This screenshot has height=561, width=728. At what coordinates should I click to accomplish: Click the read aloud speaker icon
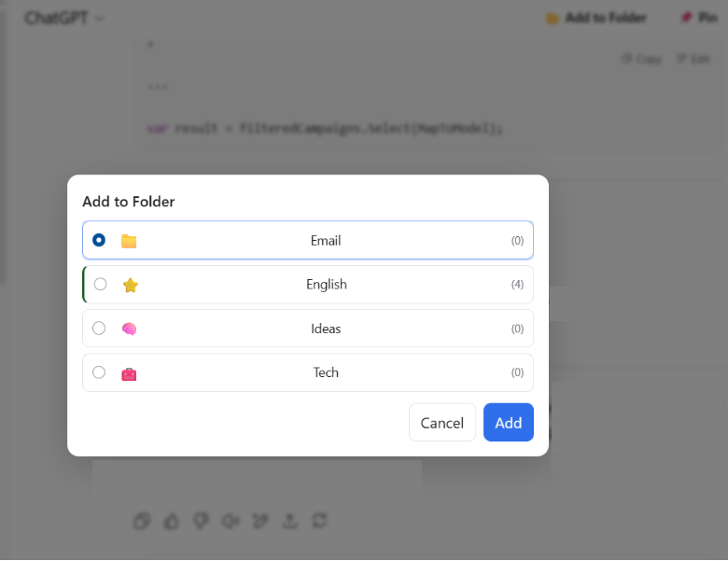click(x=231, y=521)
